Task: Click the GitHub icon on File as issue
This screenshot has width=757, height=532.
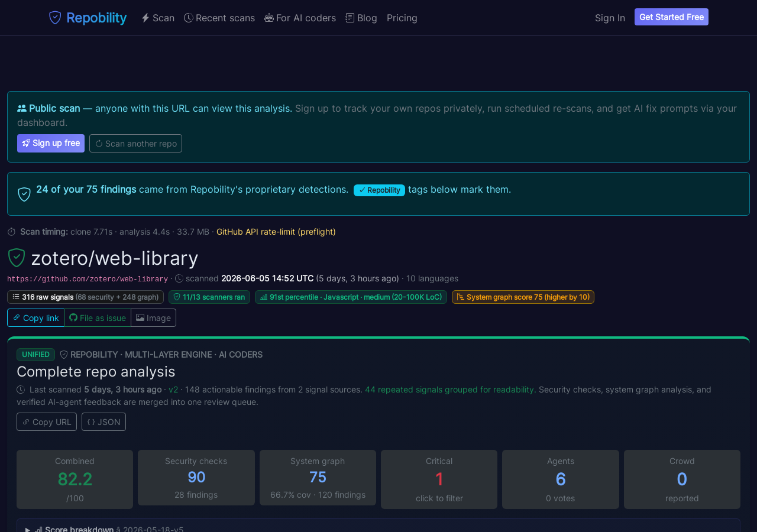Action: (x=73, y=317)
